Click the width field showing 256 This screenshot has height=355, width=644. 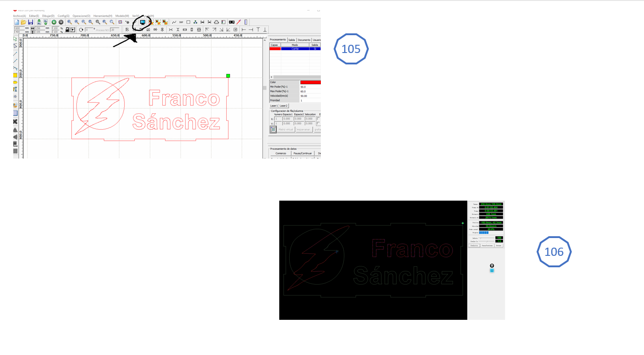[40, 28]
